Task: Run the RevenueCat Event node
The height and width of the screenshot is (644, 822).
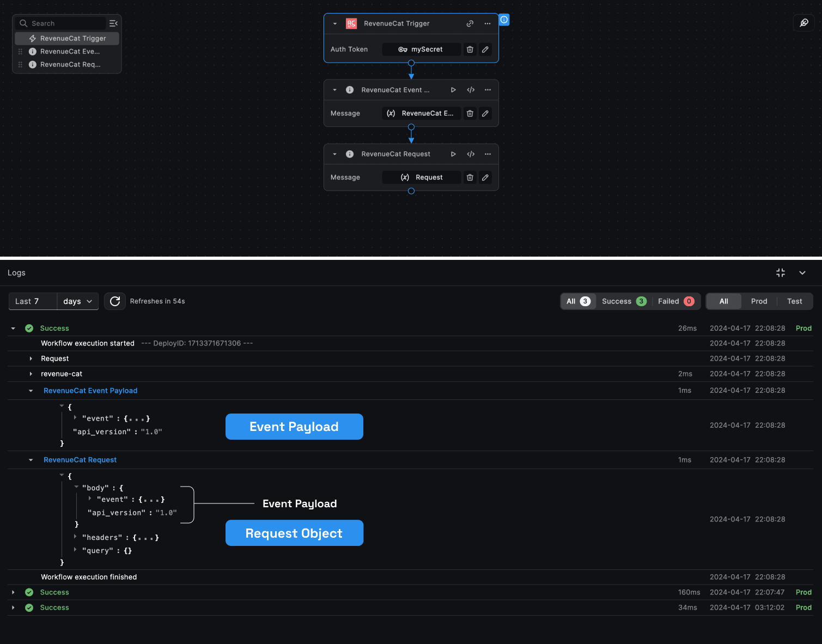Action: 453,90
